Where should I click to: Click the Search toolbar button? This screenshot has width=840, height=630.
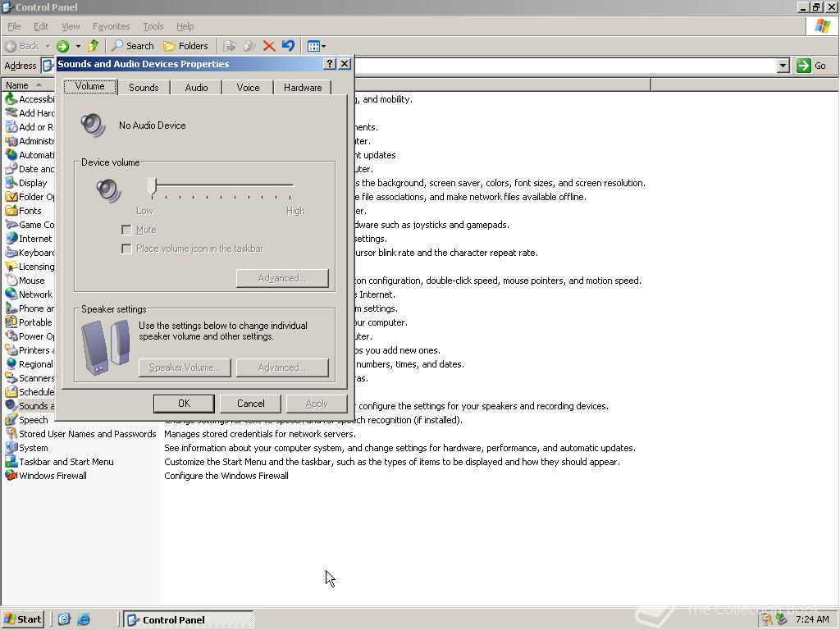pyautogui.click(x=132, y=46)
